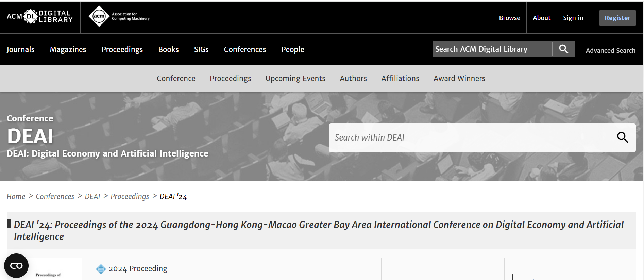Click the 2024 Proceeding label
The width and height of the screenshot is (644, 280).
tap(138, 269)
